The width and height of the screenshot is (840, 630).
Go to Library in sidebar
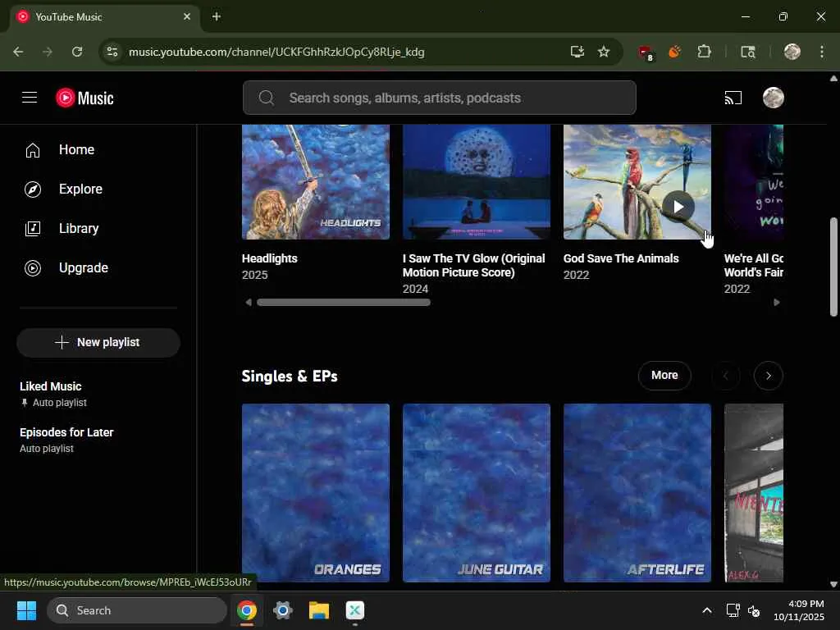79,229
